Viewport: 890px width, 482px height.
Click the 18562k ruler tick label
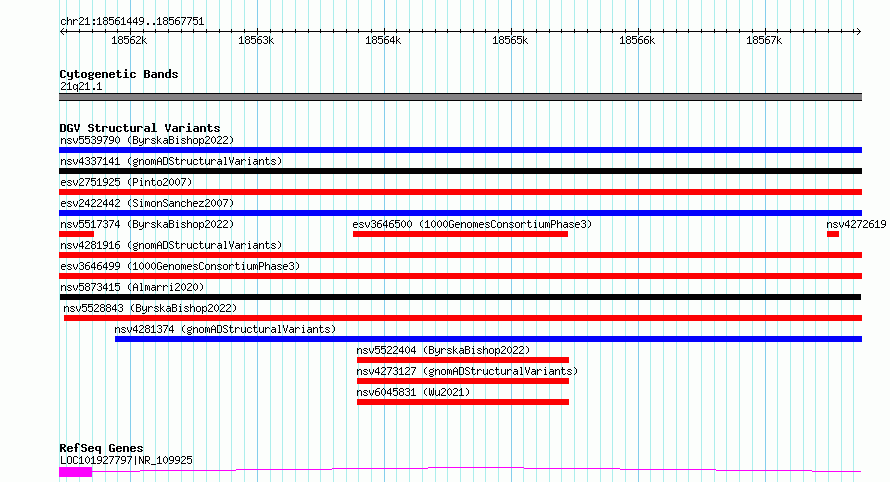[x=129, y=40]
